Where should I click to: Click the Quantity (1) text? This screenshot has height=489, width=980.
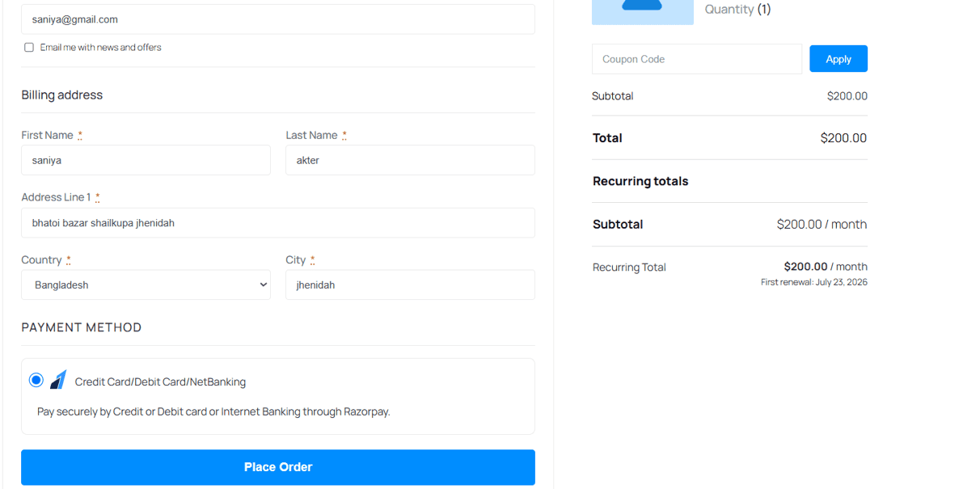[737, 9]
